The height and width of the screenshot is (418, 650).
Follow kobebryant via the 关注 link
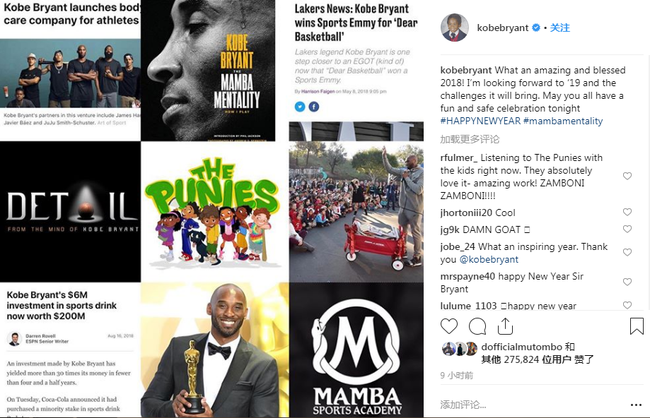[560, 28]
